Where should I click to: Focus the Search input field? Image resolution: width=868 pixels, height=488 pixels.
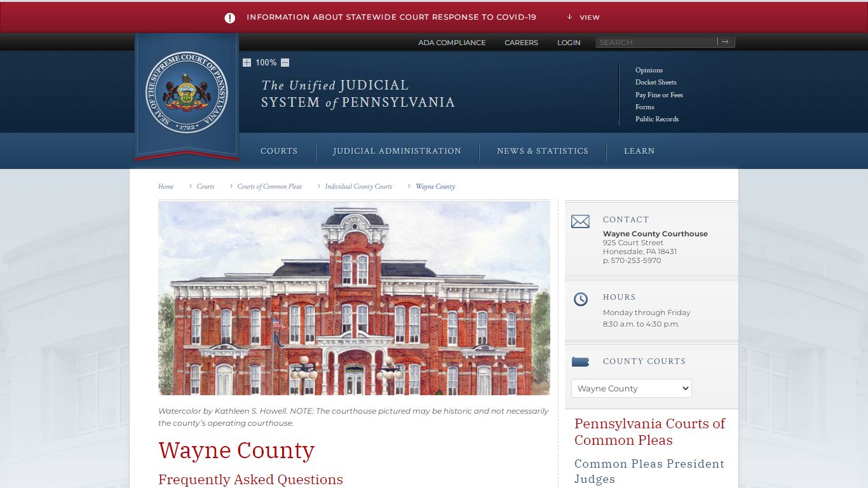[x=656, y=42]
